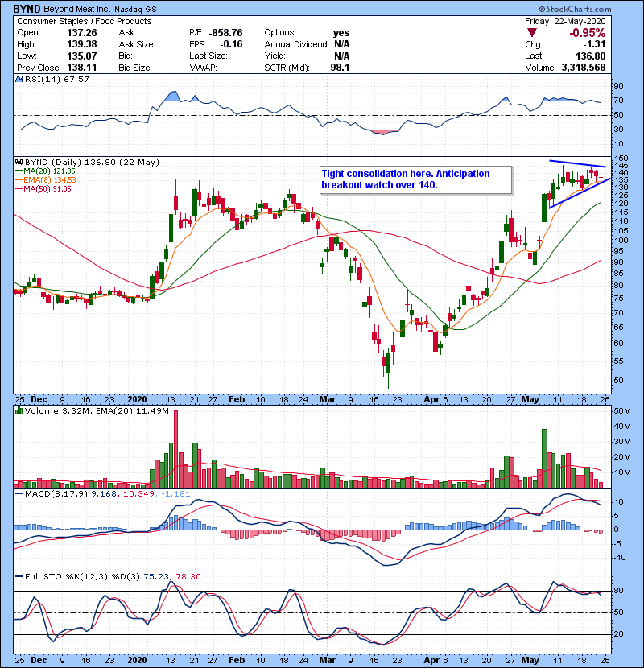Image resolution: width=644 pixels, height=668 pixels.
Task: Click the -10 tick on the MACD scale
Action: click(620, 558)
